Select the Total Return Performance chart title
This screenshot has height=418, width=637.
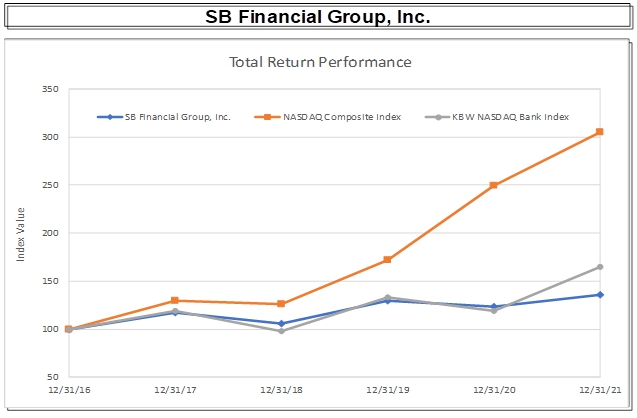click(x=320, y=62)
